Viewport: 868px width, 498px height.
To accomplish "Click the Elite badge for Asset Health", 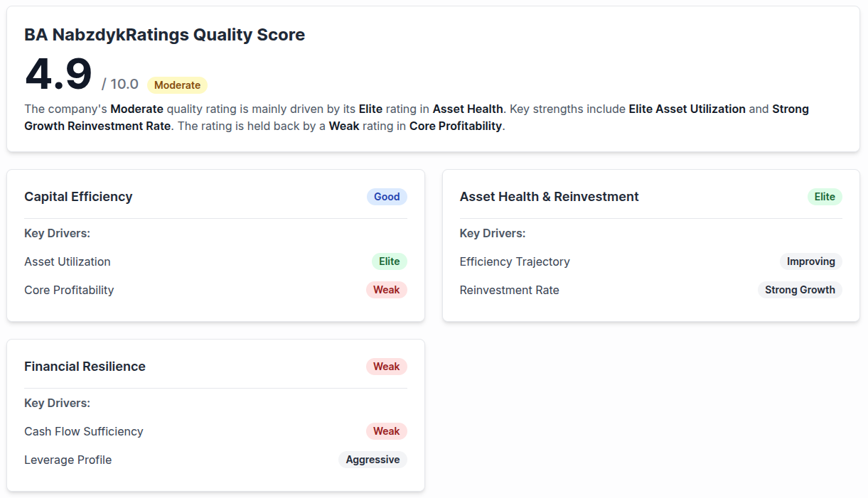I will pyautogui.click(x=825, y=197).
